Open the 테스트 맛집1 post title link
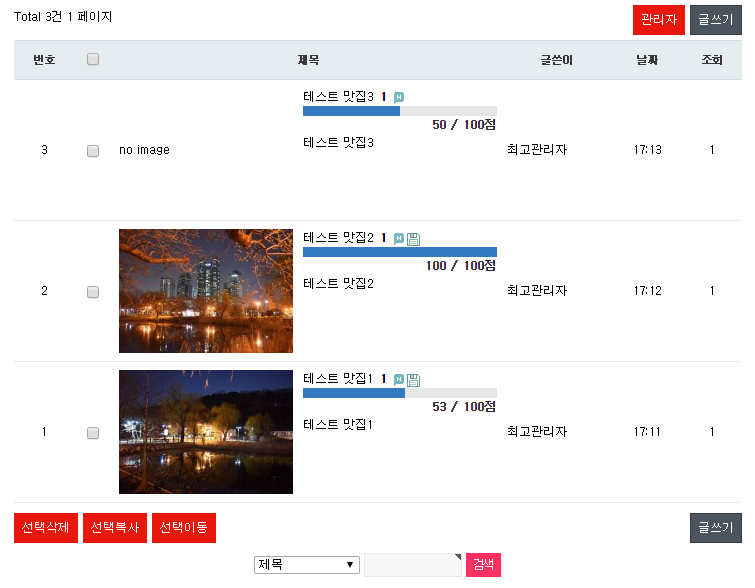The width and height of the screenshot is (755, 588). (x=338, y=379)
